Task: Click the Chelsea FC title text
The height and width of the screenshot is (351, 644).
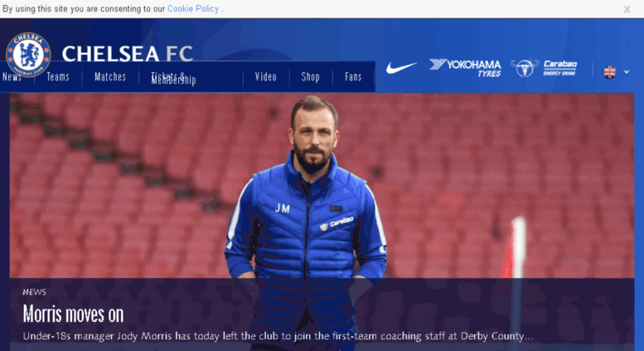Action: click(x=128, y=53)
